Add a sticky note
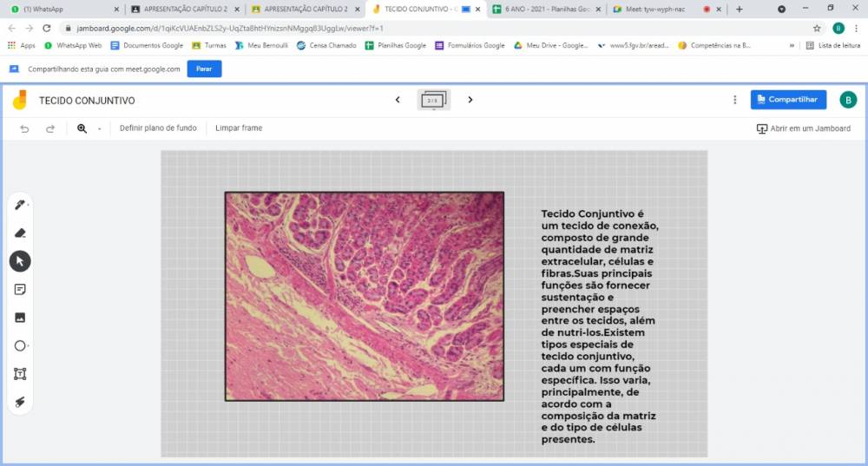The height and width of the screenshot is (466, 868). [20, 289]
